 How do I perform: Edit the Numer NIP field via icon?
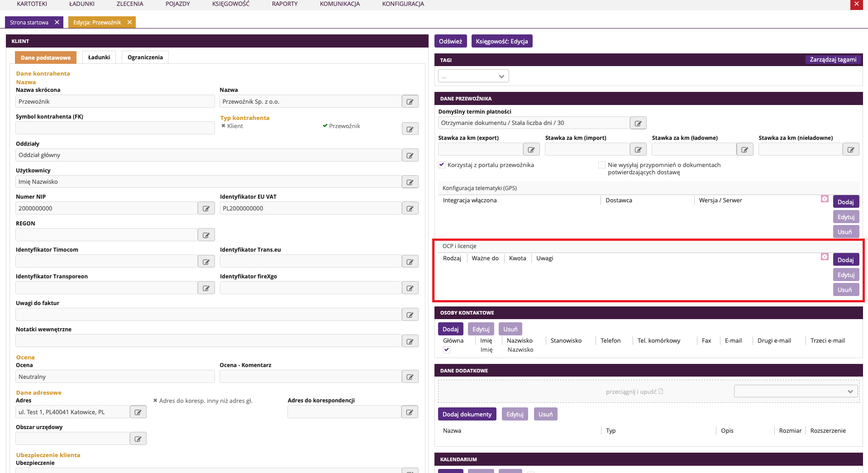(206, 208)
